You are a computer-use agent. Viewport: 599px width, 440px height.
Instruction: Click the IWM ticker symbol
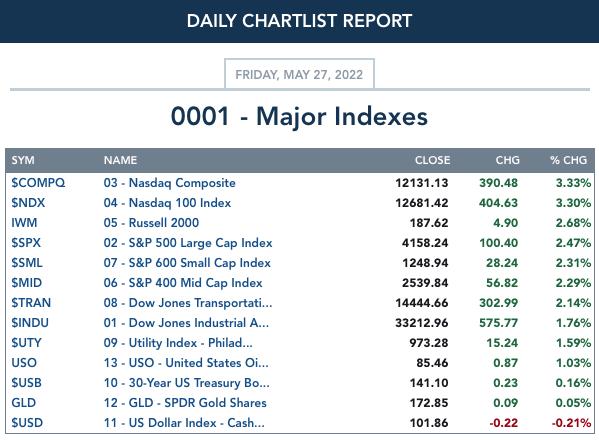(x=24, y=223)
